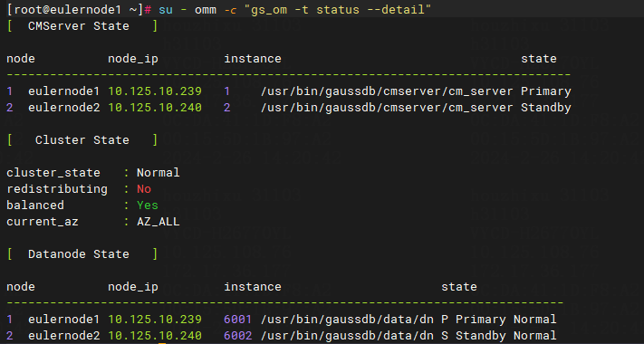Click the balanced value Yes
Image resolution: width=644 pixels, height=344 pixels.
[x=148, y=205]
